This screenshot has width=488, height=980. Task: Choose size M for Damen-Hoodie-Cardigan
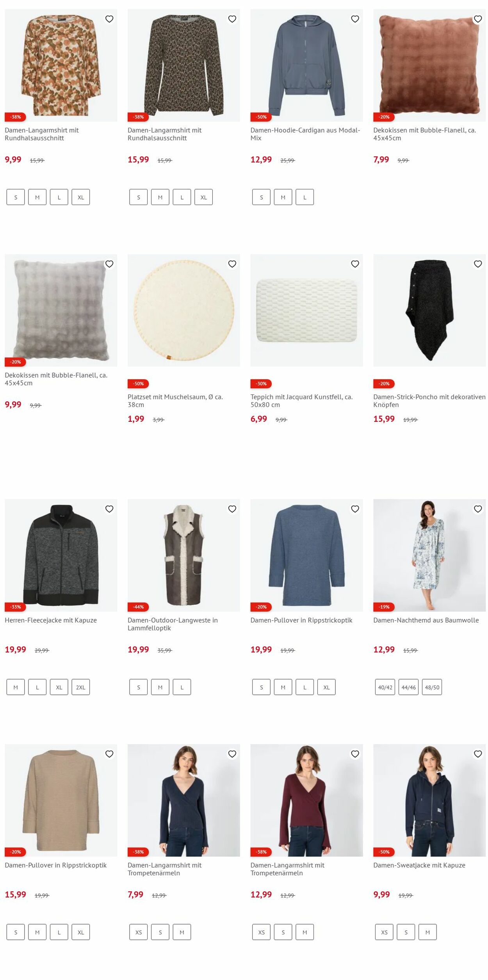coord(283,197)
